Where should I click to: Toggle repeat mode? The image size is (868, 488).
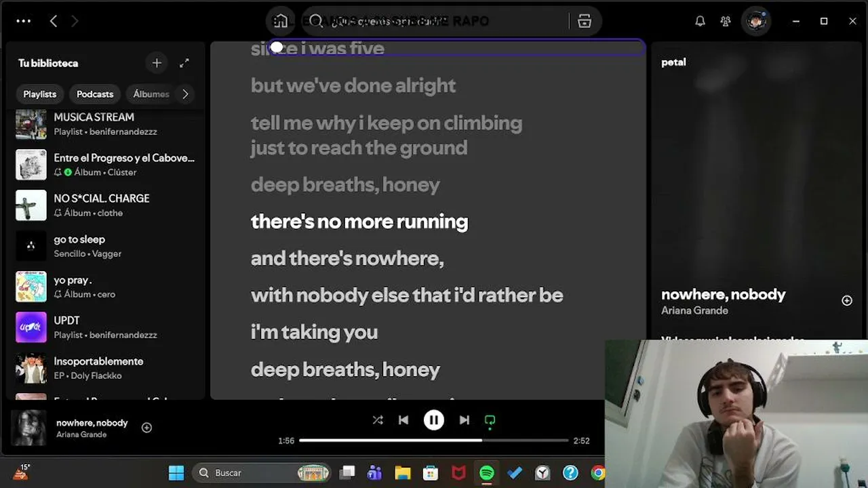coord(490,421)
